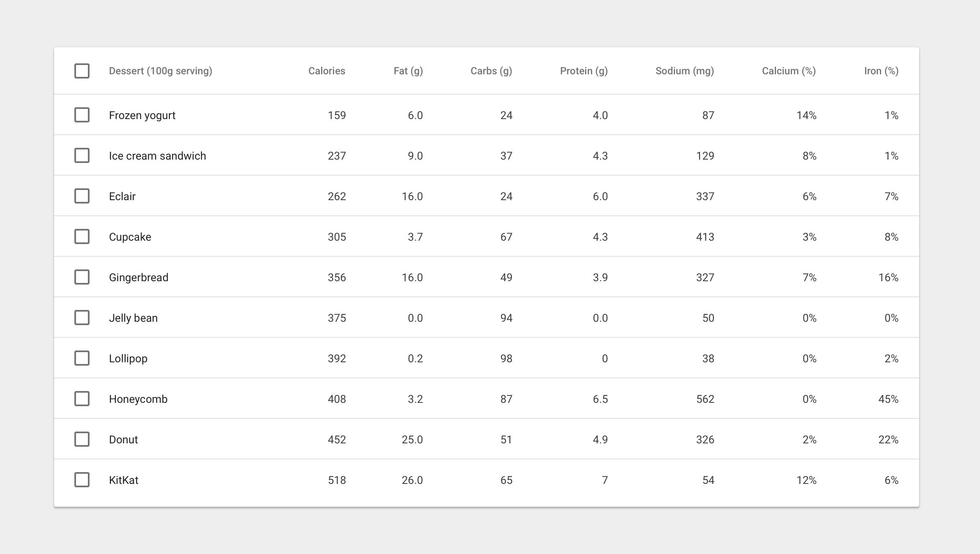980x554 pixels.
Task: Check the Ice cream sandwich row checkbox
Action: pyautogui.click(x=82, y=155)
